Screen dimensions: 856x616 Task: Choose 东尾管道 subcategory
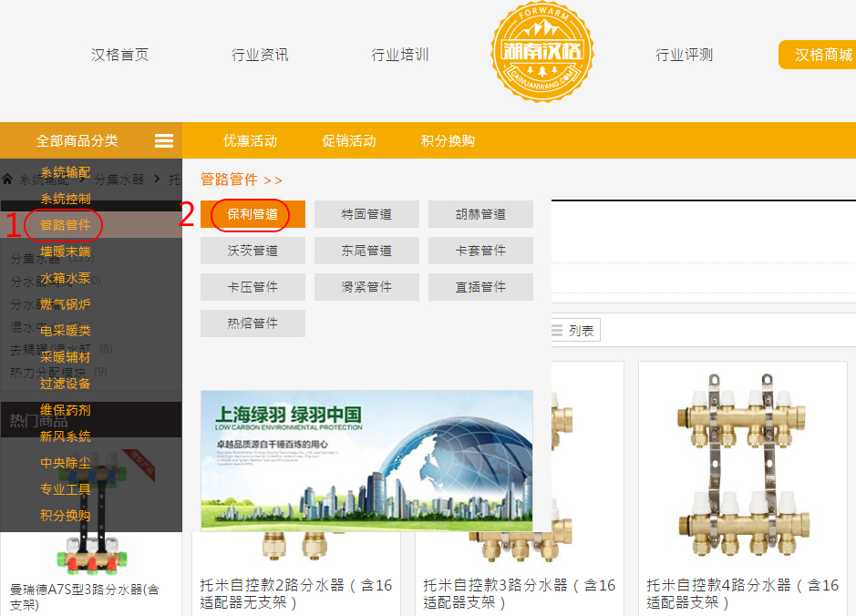click(x=366, y=251)
